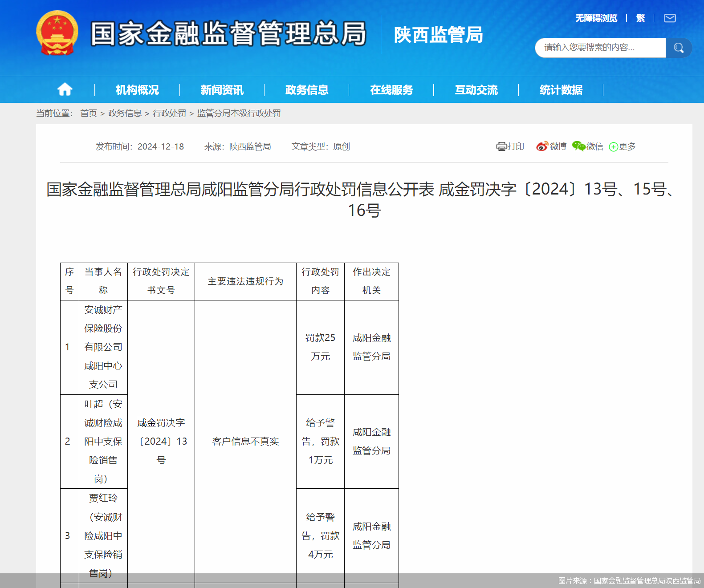Click the 给予警告，罚款4万元 cell
This screenshot has height=588, width=704.
coord(320,536)
